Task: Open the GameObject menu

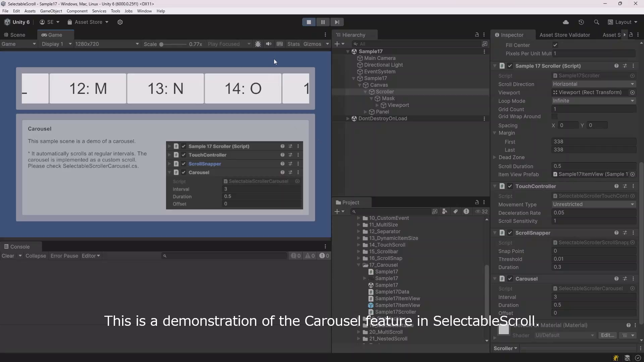Action: pyautogui.click(x=51, y=11)
